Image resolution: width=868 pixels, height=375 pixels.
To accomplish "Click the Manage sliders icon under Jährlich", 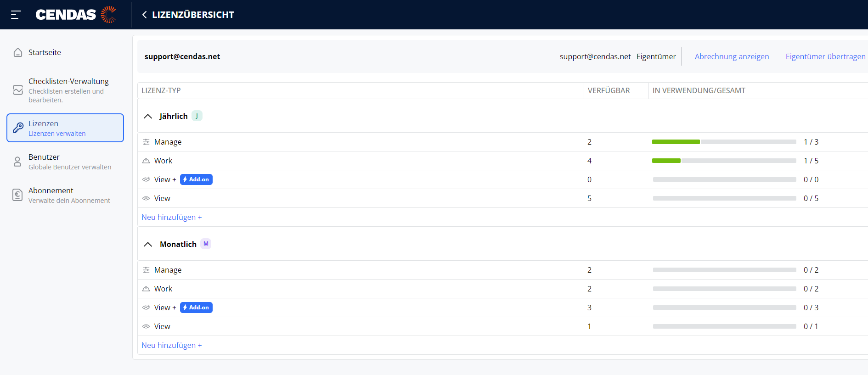I will 146,142.
